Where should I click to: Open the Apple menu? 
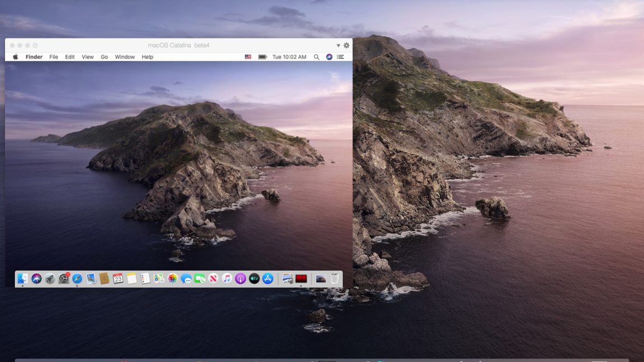(15, 56)
